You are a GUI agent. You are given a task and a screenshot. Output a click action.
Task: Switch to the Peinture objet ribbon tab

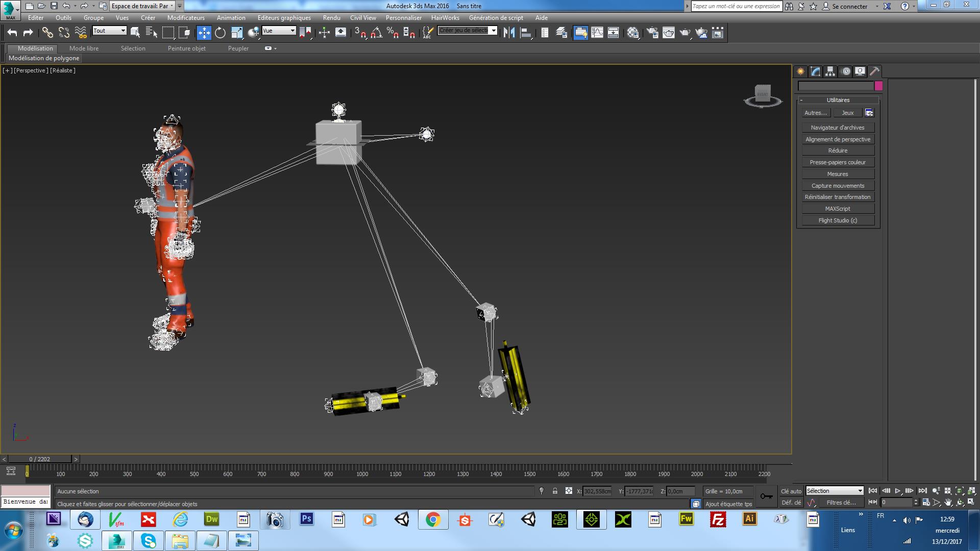[x=187, y=48]
